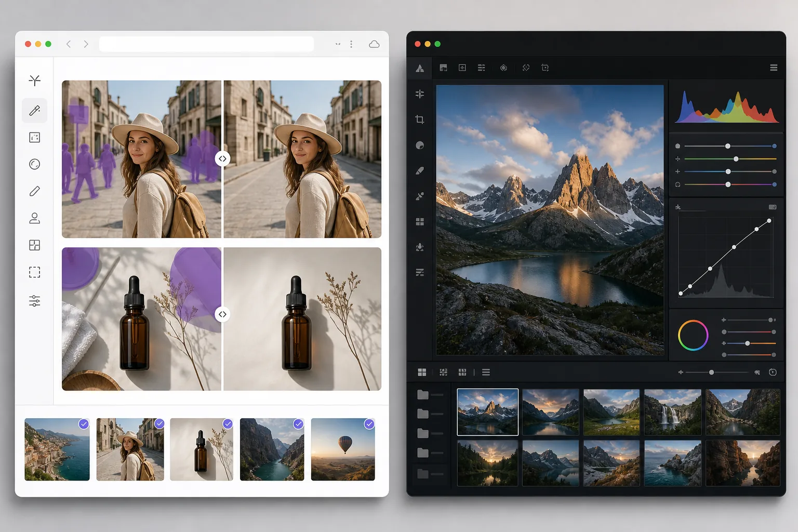The image size is (798, 532).
Task: Select the highlighted mountain lake thumbnail
Action: [x=487, y=412]
